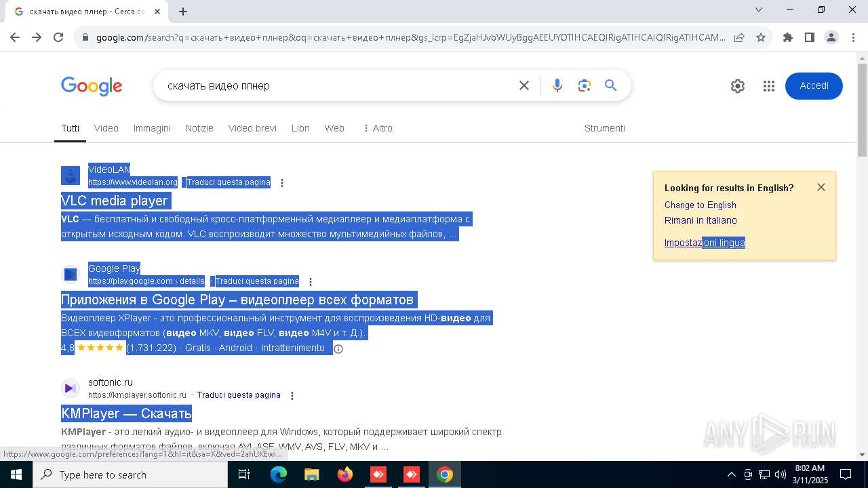Click the VideoLAN site favicon
Screen dimensions: 868x488
coord(71,176)
